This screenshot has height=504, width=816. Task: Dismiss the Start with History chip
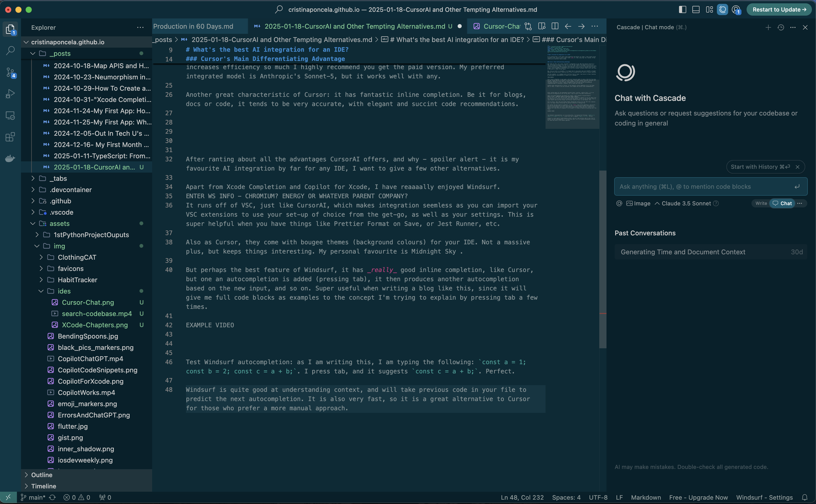coord(798,167)
